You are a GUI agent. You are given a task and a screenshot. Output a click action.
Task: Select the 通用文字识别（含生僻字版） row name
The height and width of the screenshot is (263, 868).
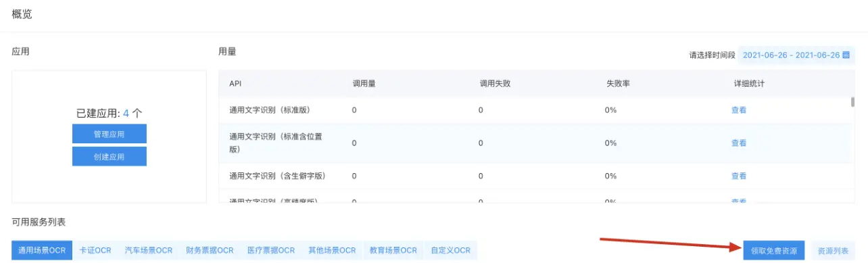point(278,176)
